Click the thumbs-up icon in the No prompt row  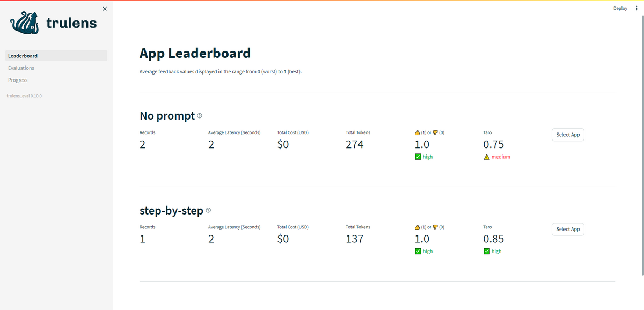417,132
